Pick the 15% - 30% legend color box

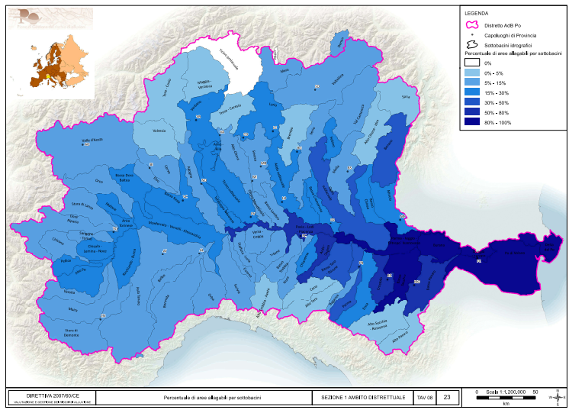[x=472, y=93]
